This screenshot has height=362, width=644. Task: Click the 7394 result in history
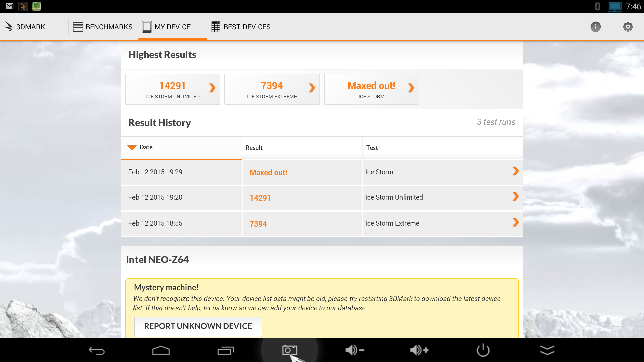pyautogui.click(x=258, y=224)
